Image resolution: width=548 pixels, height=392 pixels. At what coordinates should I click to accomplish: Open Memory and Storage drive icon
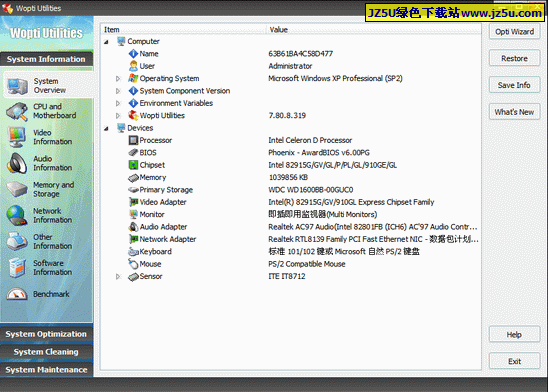17,189
